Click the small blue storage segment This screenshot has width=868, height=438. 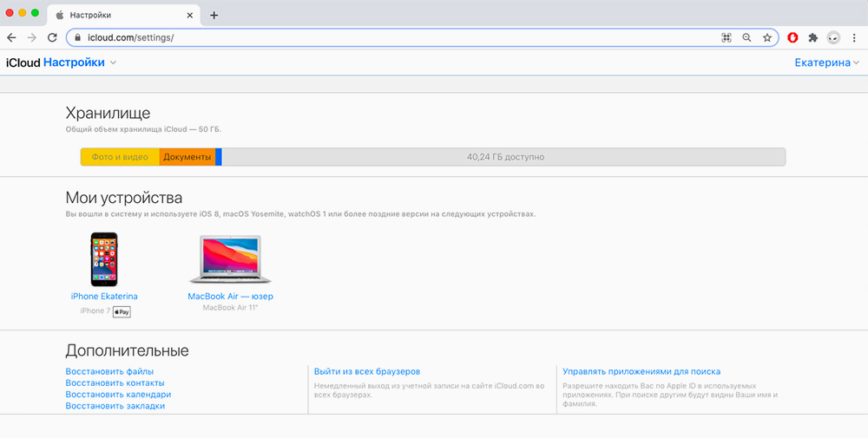[x=219, y=157]
